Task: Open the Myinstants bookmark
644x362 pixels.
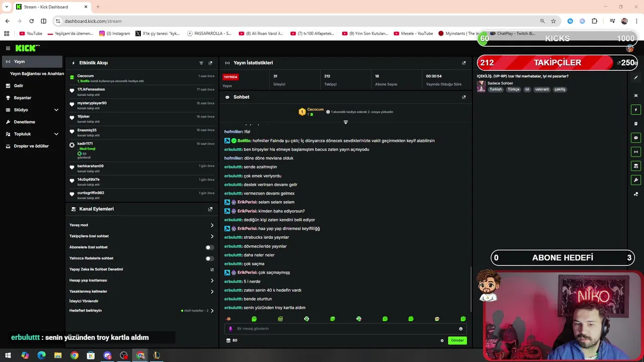Action: click(x=458, y=34)
